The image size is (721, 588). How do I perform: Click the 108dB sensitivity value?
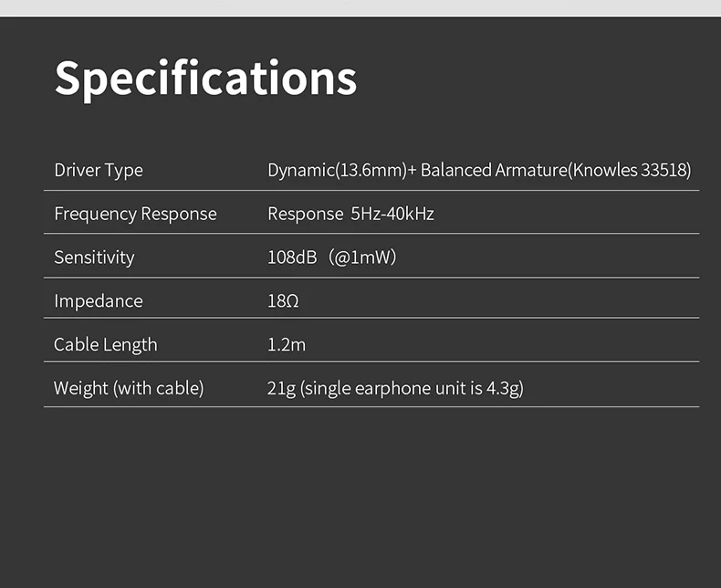pyautogui.click(x=292, y=257)
